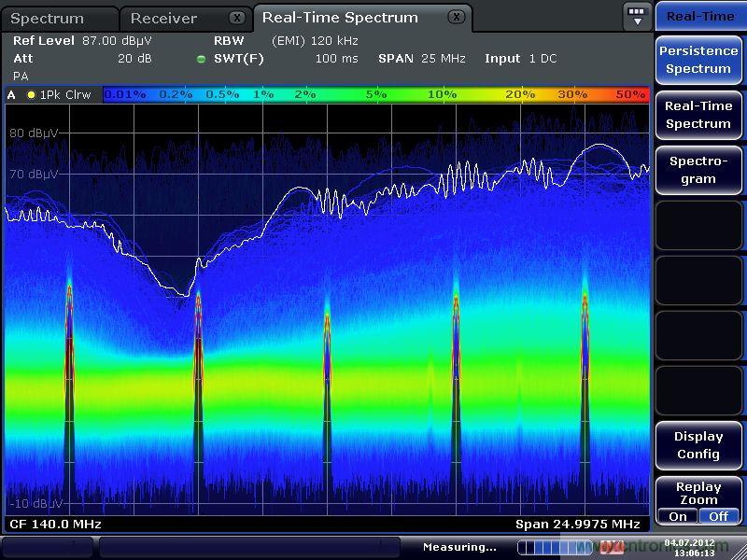
Task: Click the green SWT(F) status indicator
Action: tap(201, 59)
